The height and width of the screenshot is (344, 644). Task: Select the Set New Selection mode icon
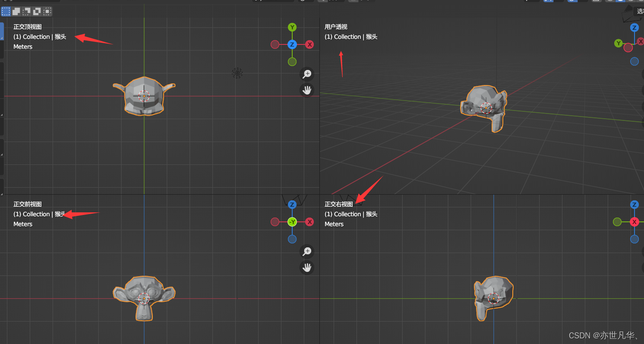pyautogui.click(x=6, y=11)
